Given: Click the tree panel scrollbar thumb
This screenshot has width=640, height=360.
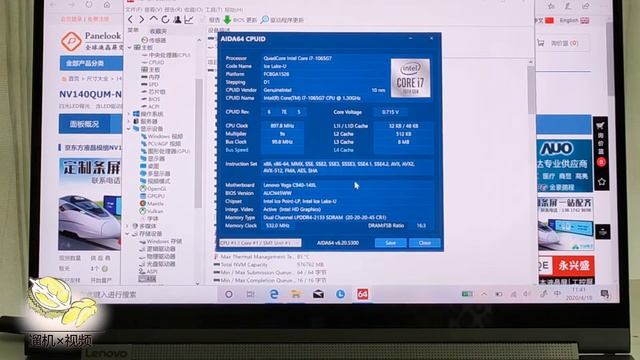Looking at the screenshot, I should tap(199, 143).
